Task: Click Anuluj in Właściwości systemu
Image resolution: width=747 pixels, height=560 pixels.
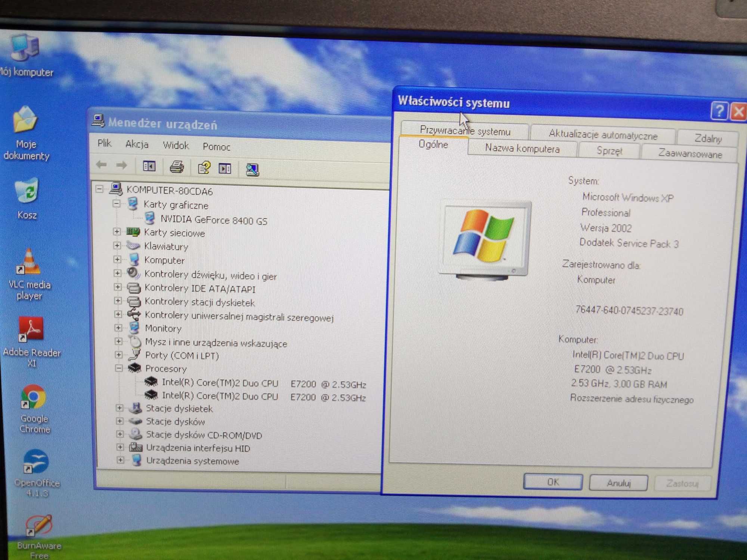Action: 619,483
